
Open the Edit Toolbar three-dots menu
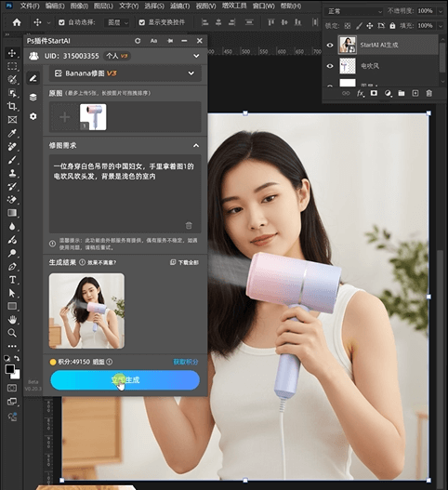tap(12, 346)
